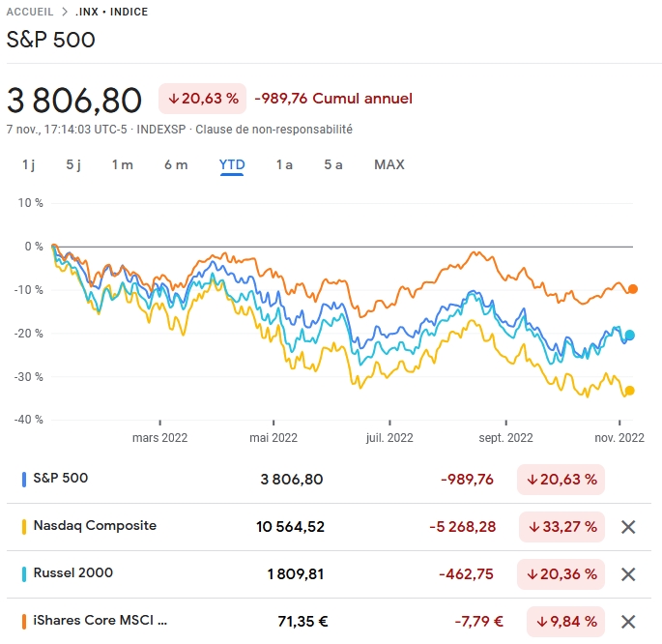Viewport: 662px width, 644px height.
Task: Remove iShares Core MSCI comparison
Action: click(x=628, y=622)
